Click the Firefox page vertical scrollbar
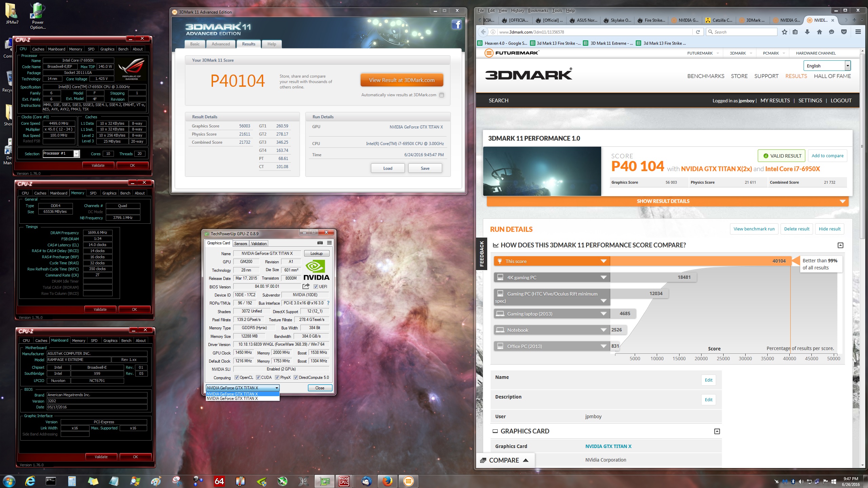The image size is (868, 488). (x=863, y=146)
